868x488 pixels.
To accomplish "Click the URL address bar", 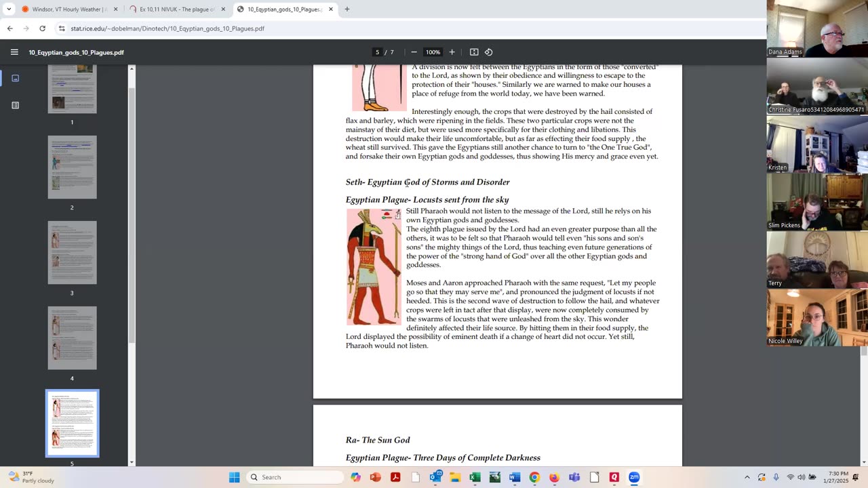I will coord(407,28).
